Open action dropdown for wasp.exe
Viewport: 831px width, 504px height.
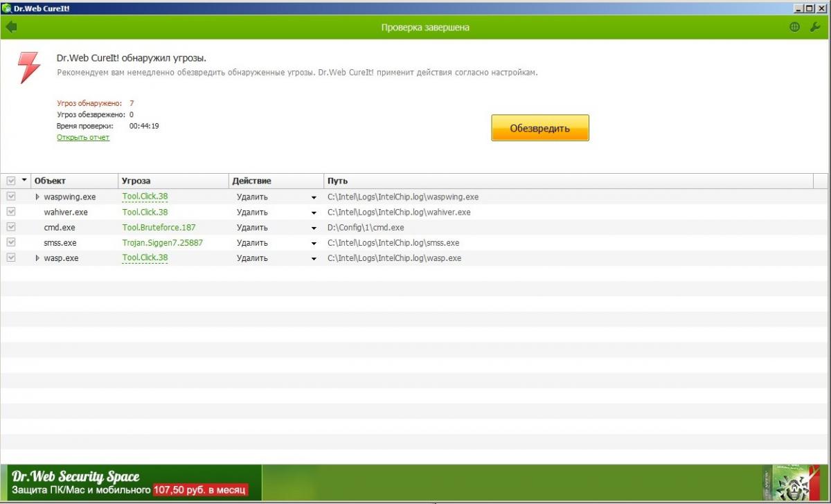point(314,259)
